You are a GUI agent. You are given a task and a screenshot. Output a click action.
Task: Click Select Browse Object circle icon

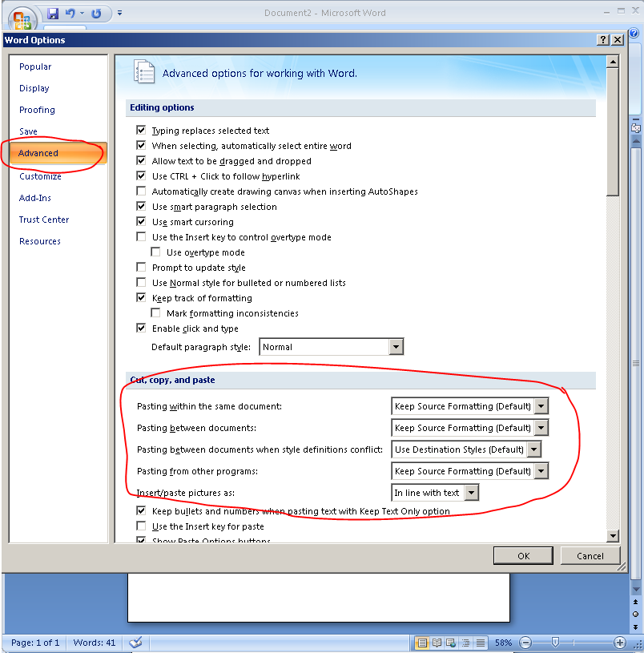(635, 615)
